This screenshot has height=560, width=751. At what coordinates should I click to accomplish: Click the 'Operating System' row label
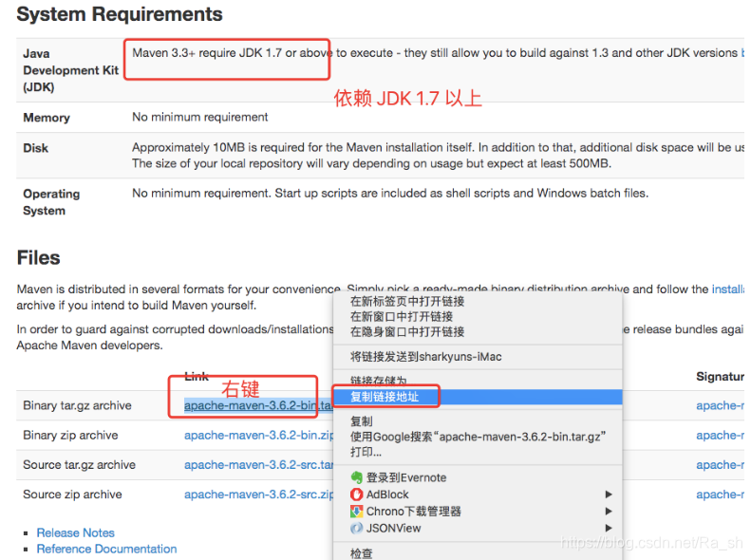pyautogui.click(x=51, y=202)
